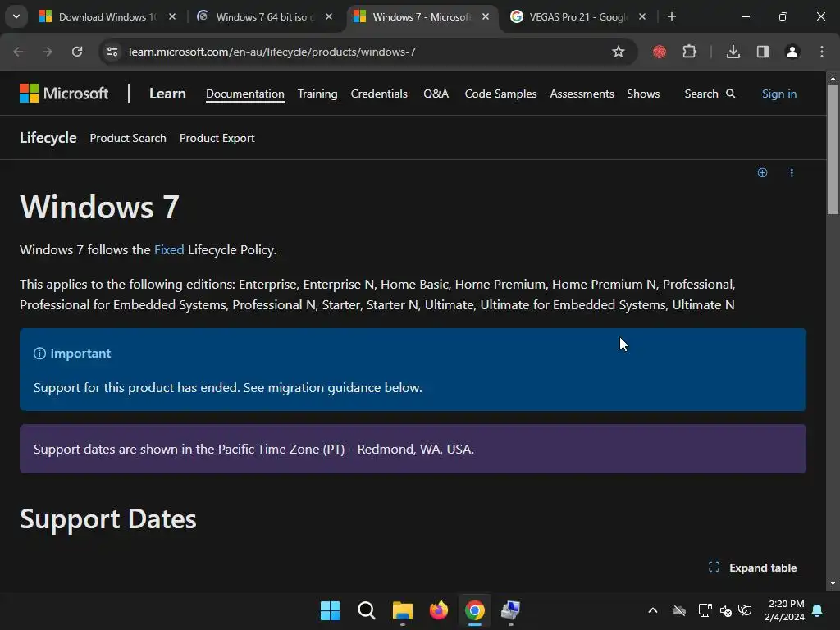Open the Credentials menu item
Image resolution: width=840 pixels, height=630 pixels.
pyautogui.click(x=379, y=94)
